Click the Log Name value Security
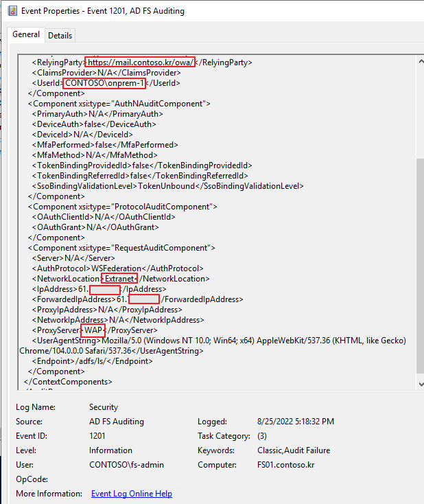 click(x=104, y=407)
